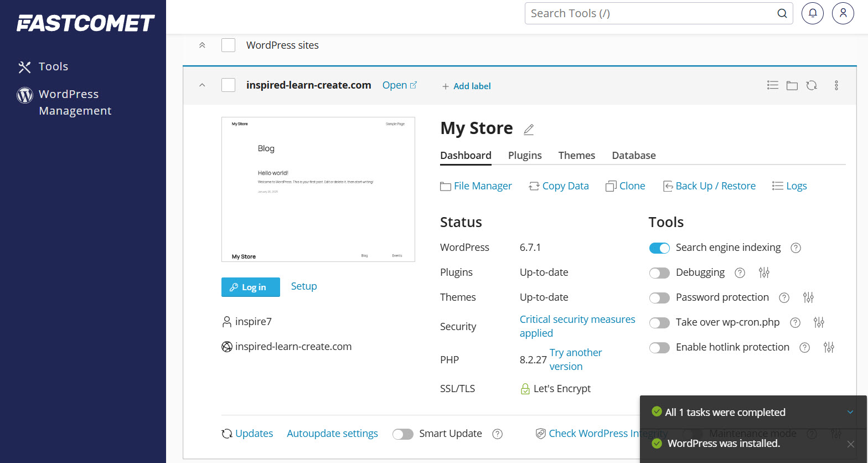Collapse the inspired-learn-create.com site row
The height and width of the screenshot is (463, 868).
click(202, 85)
